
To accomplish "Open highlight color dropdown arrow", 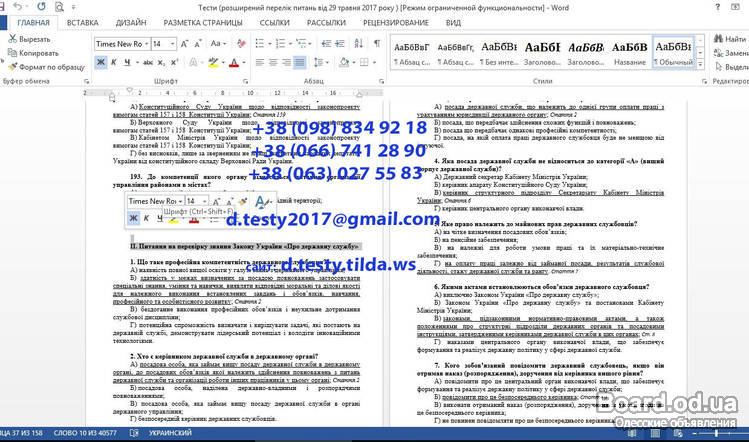I will [x=223, y=63].
